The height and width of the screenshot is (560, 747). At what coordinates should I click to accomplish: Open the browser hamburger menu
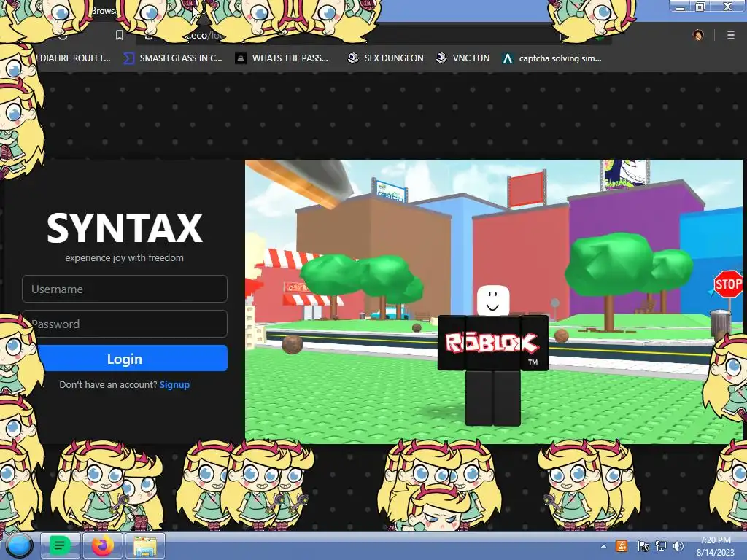[x=731, y=35]
